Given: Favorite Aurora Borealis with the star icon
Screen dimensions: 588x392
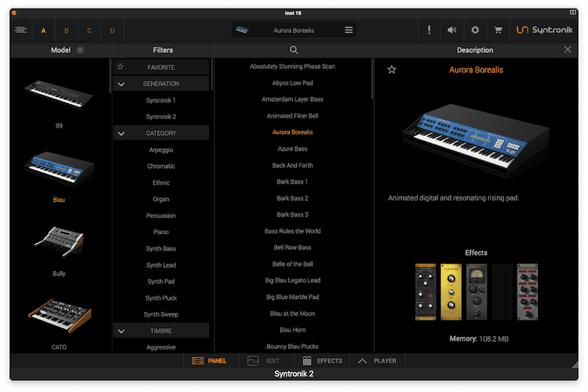Looking at the screenshot, I should click(x=392, y=69).
